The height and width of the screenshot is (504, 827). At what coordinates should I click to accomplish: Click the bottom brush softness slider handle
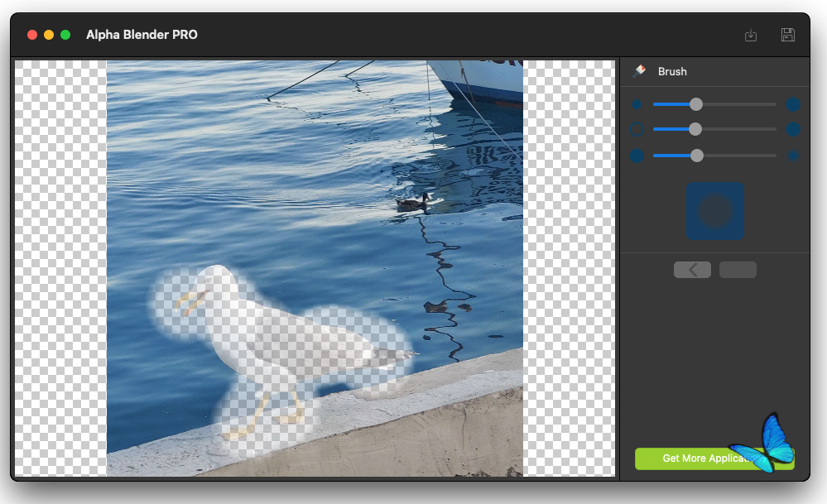(x=697, y=156)
